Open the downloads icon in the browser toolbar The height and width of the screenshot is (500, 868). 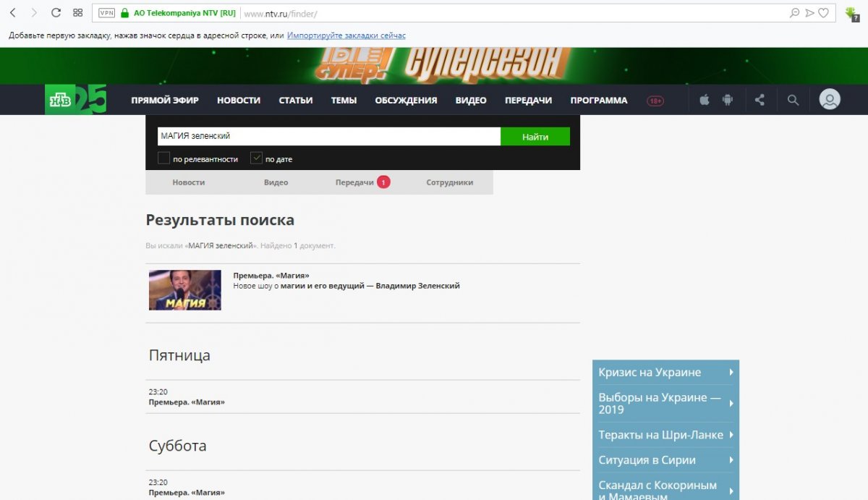click(852, 14)
